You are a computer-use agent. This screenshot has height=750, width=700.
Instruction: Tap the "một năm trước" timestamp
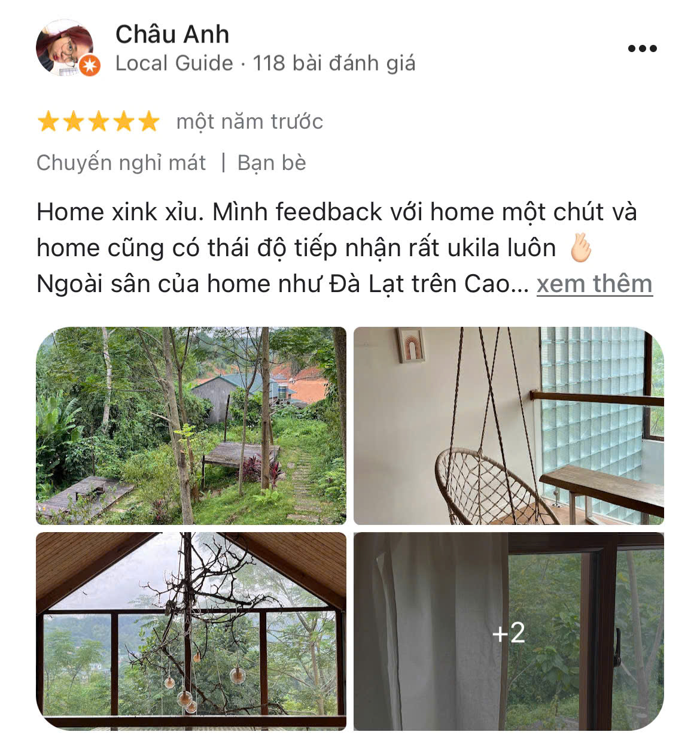[249, 122]
